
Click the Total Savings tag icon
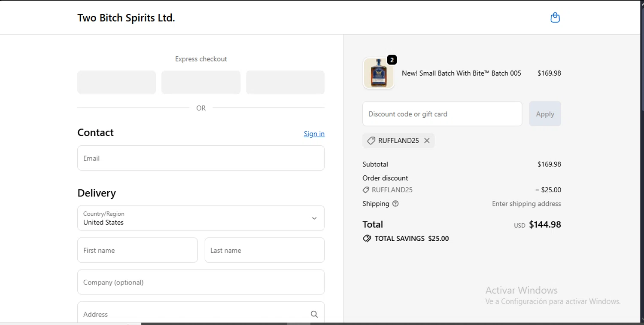(367, 238)
